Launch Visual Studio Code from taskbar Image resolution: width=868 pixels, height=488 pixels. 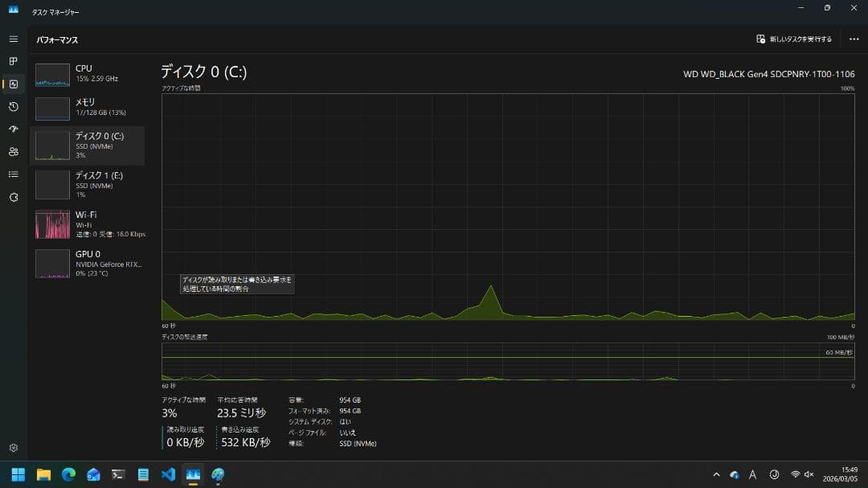[x=168, y=474]
